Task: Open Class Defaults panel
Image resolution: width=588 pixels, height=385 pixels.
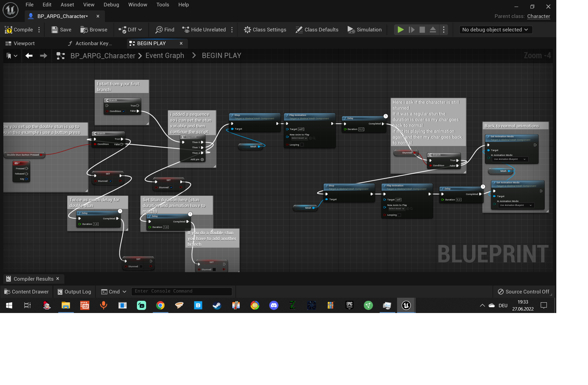Action: point(317,30)
